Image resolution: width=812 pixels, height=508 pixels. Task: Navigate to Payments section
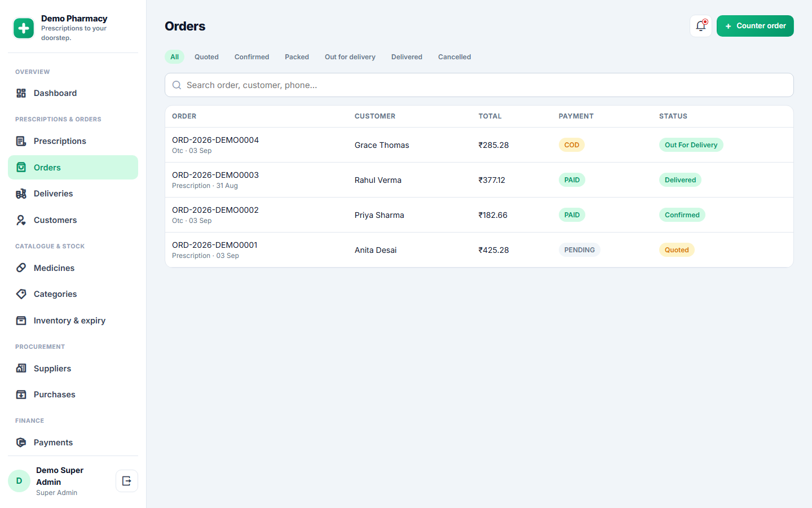[x=73, y=443]
